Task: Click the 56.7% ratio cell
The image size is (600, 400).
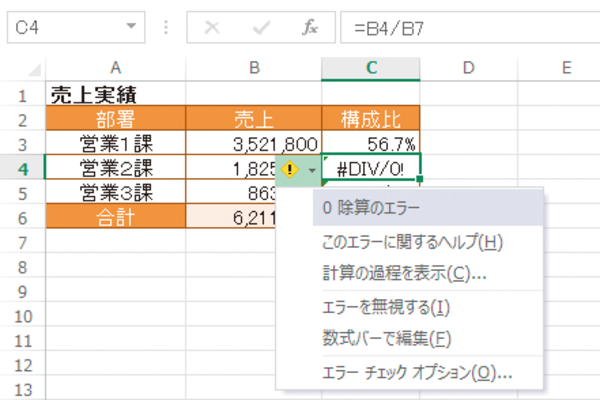Action: point(371,144)
